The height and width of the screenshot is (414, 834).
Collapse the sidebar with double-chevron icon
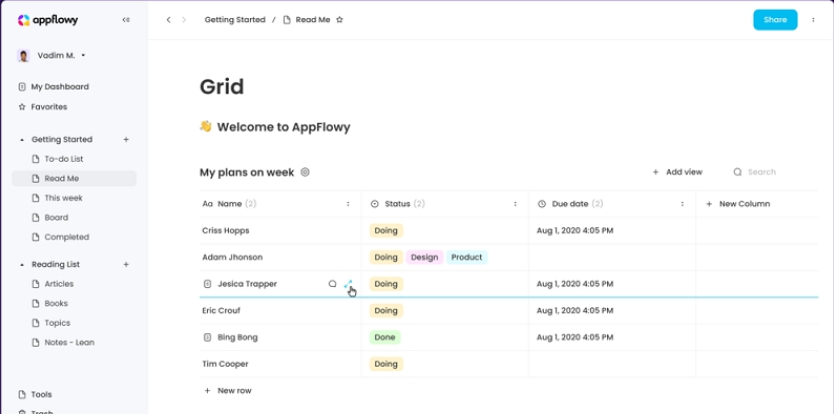pyautogui.click(x=126, y=20)
